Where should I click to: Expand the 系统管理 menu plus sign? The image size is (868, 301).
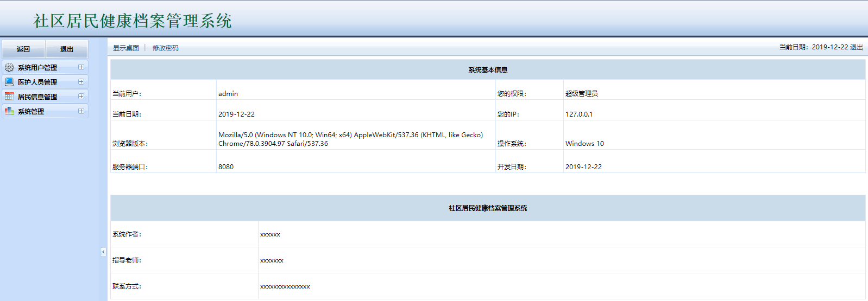coord(81,111)
